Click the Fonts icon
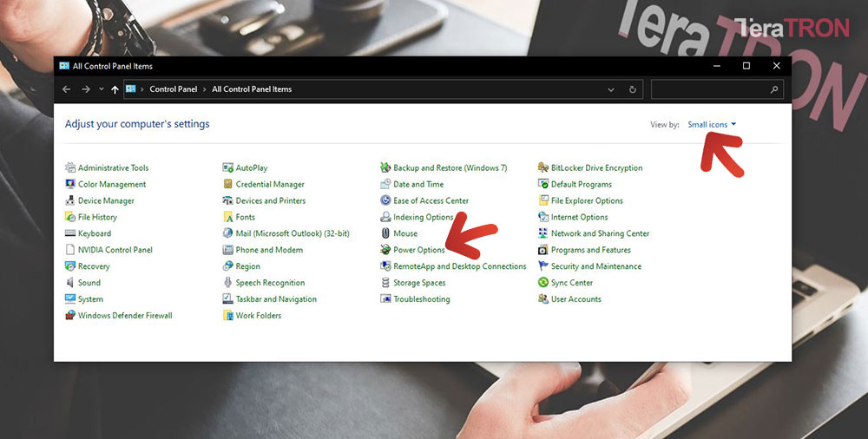The width and height of the screenshot is (868, 439). click(227, 217)
